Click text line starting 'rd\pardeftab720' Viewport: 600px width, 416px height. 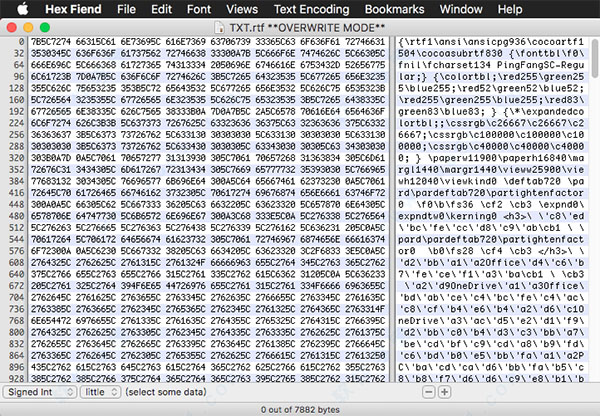pyautogui.click(x=491, y=193)
